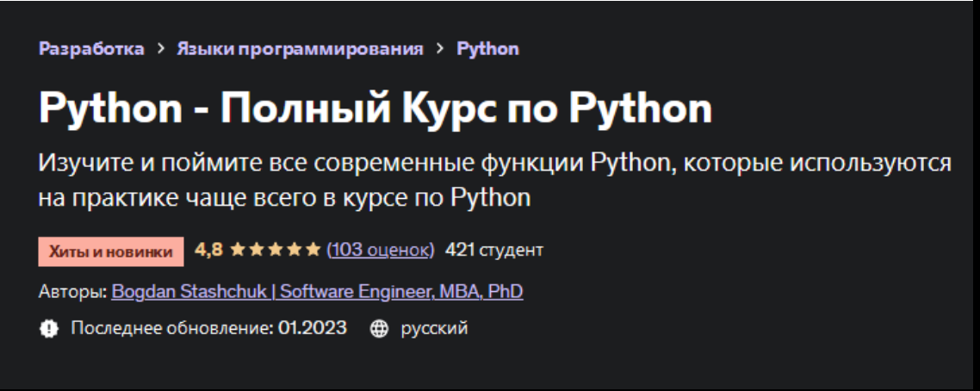Click the course title heading
The image size is (980, 391).
(x=375, y=108)
